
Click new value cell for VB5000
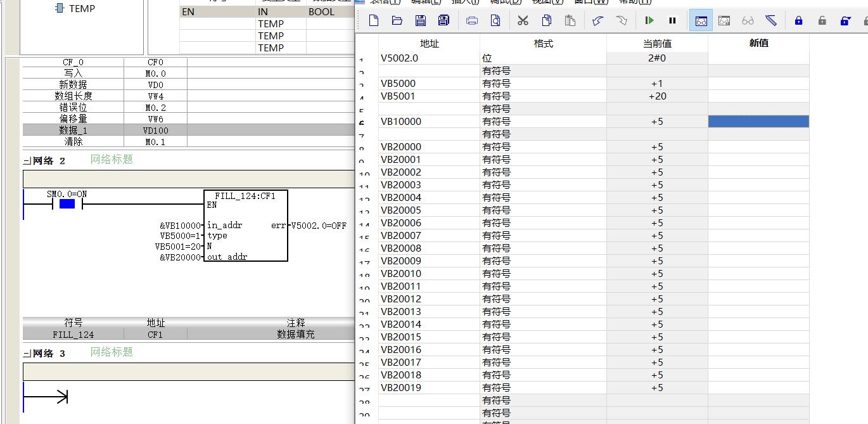[758, 83]
